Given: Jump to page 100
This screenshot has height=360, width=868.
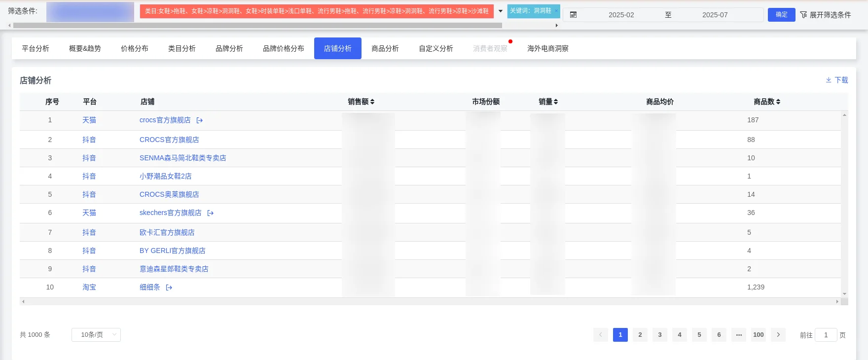Looking at the screenshot, I should tap(759, 335).
